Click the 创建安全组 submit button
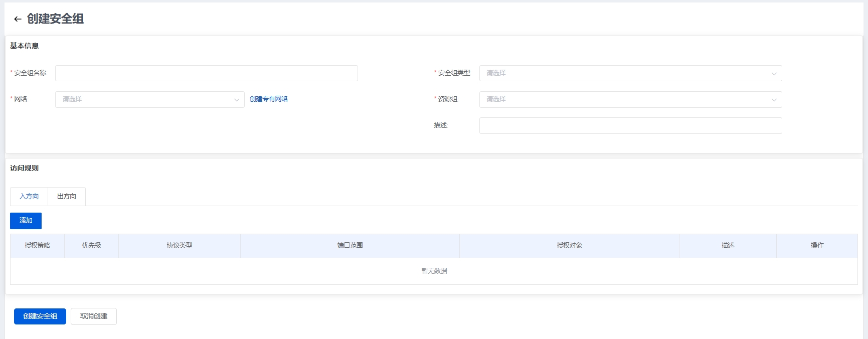868x339 pixels. (40, 316)
